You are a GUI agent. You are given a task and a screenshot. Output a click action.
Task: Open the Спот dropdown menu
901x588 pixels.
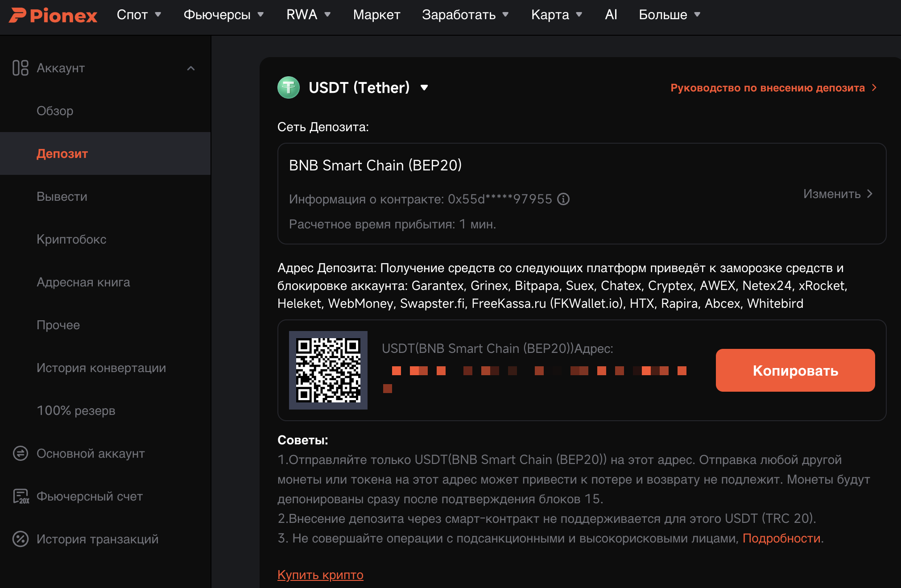[x=139, y=15]
